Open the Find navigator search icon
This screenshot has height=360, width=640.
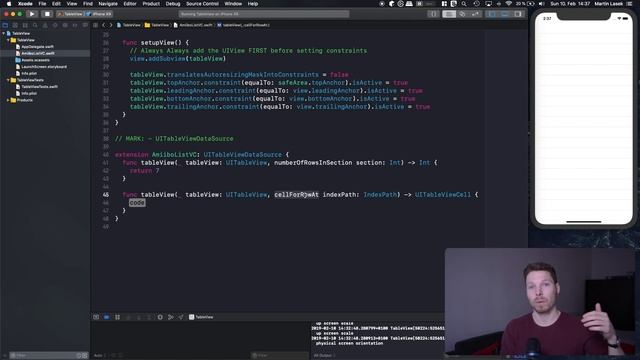pos(35,25)
